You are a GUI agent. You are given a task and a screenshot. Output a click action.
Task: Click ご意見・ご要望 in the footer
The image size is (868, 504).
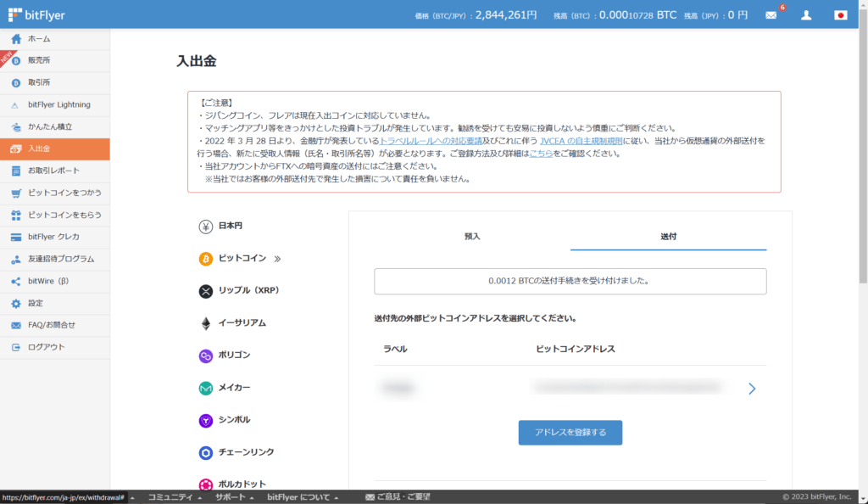398,497
